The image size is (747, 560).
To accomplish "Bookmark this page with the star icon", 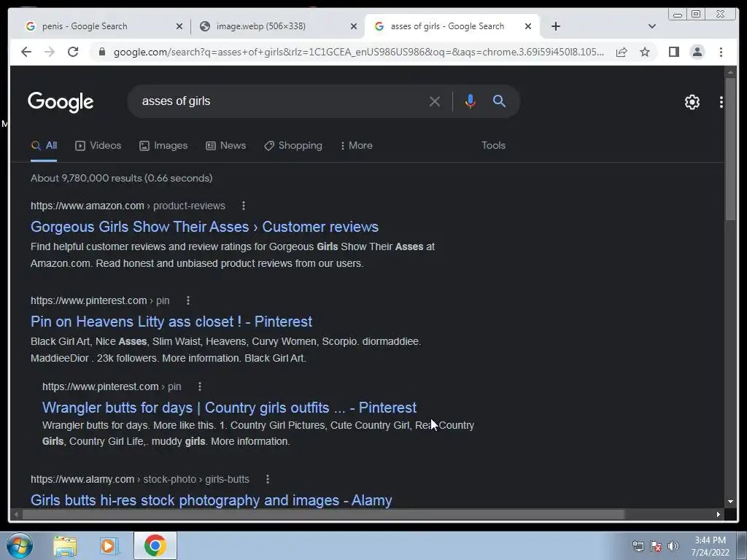I will (645, 52).
